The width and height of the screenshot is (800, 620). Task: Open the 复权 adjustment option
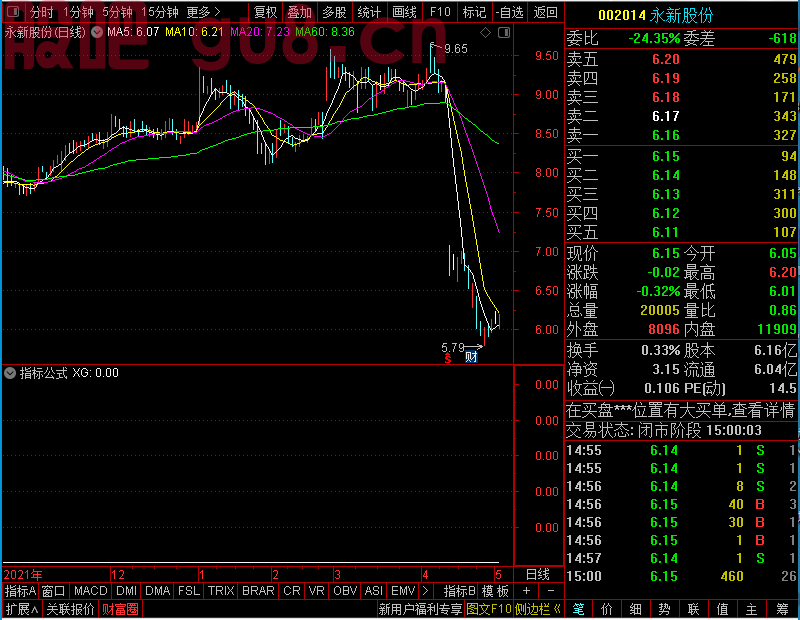[x=265, y=12]
